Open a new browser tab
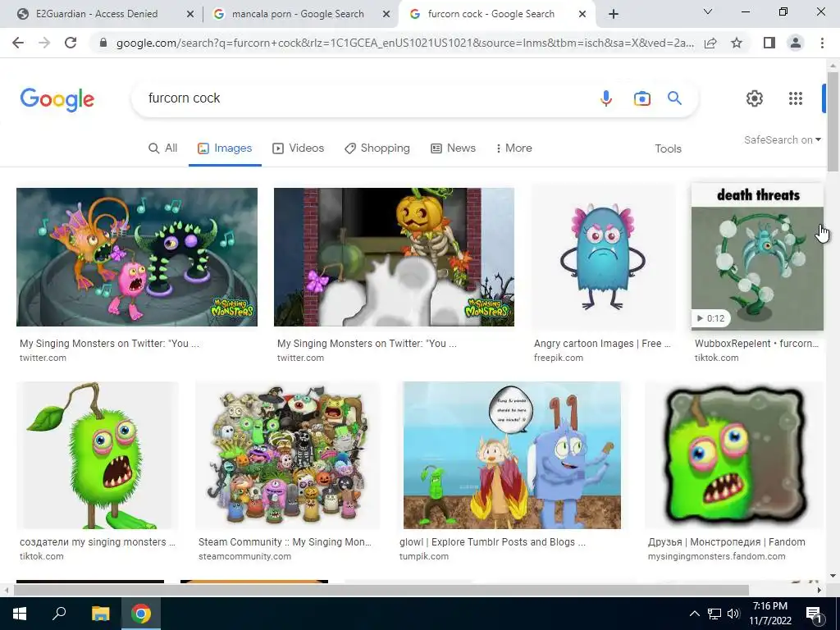 coord(614,14)
